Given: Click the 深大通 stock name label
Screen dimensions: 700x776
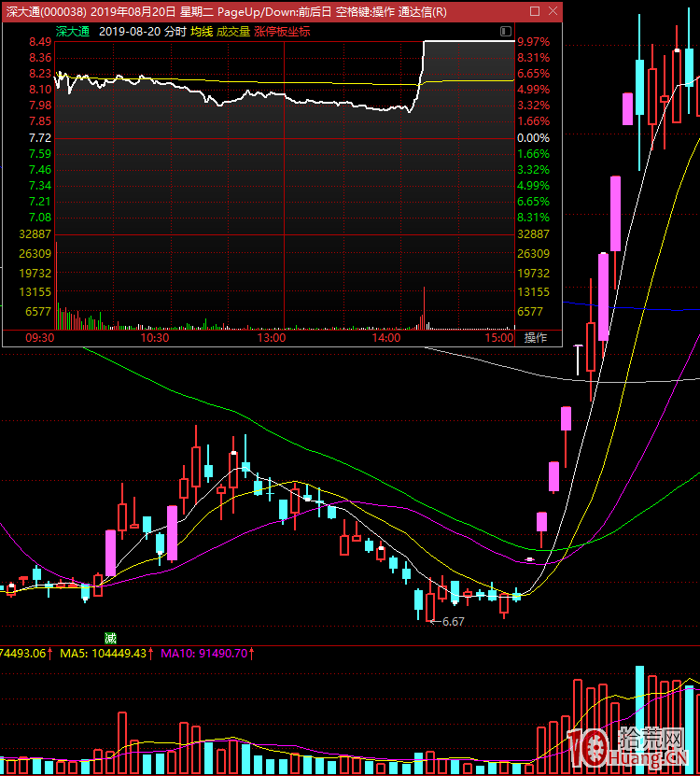Looking at the screenshot, I should (73, 31).
